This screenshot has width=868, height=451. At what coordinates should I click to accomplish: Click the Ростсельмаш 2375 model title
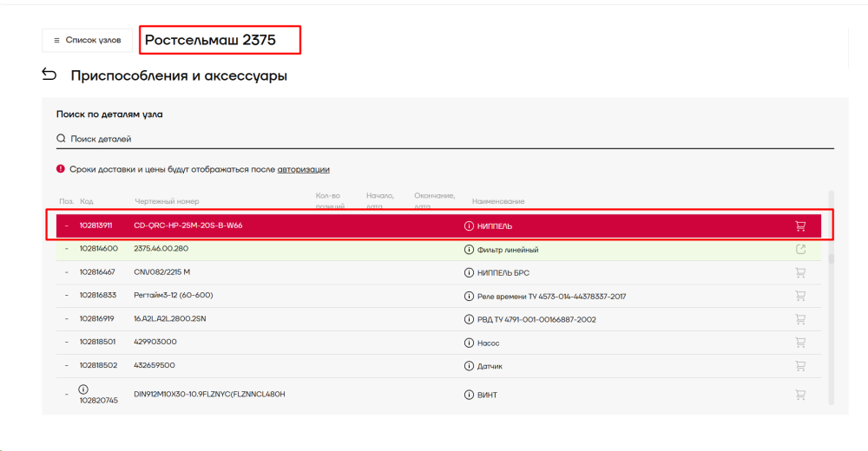[210, 40]
